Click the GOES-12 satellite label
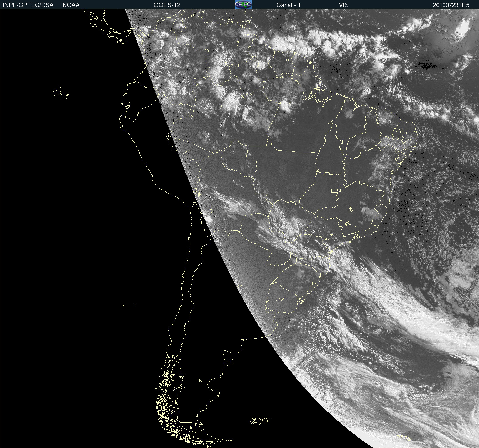This screenshot has width=479, height=448. tap(167, 5)
